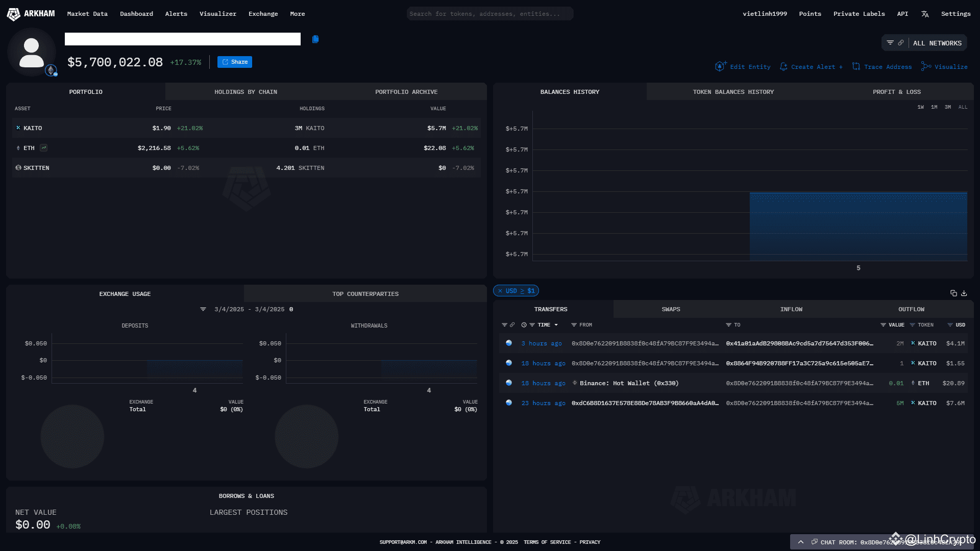Viewport: 980px width, 551px height.
Task: Copy transfers table with the copy icon
Action: tap(953, 293)
